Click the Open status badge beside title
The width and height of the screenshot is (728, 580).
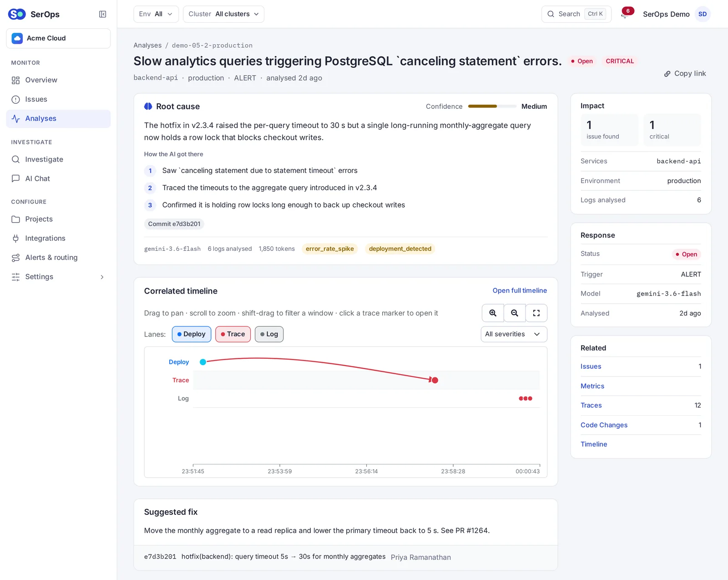(x=582, y=61)
